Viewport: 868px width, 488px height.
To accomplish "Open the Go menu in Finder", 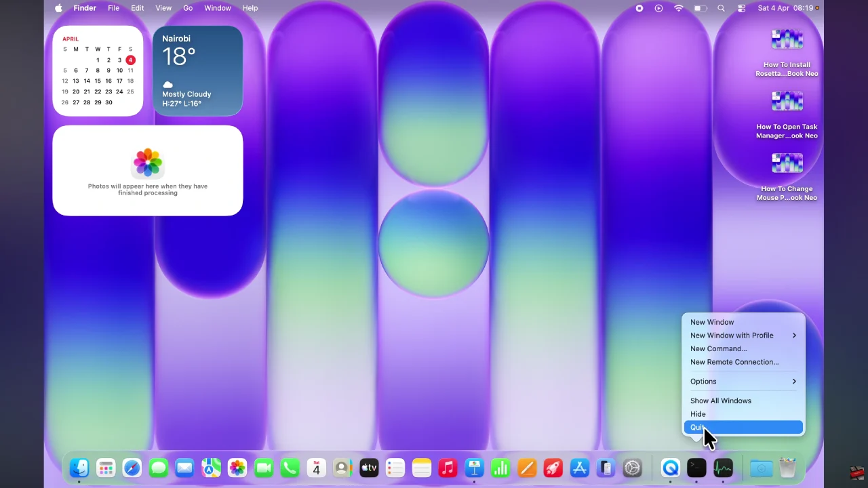I will 188,8.
